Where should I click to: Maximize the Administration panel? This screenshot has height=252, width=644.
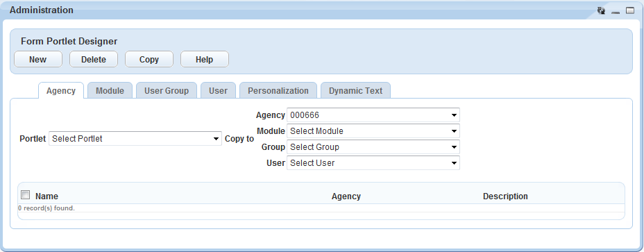630,10
